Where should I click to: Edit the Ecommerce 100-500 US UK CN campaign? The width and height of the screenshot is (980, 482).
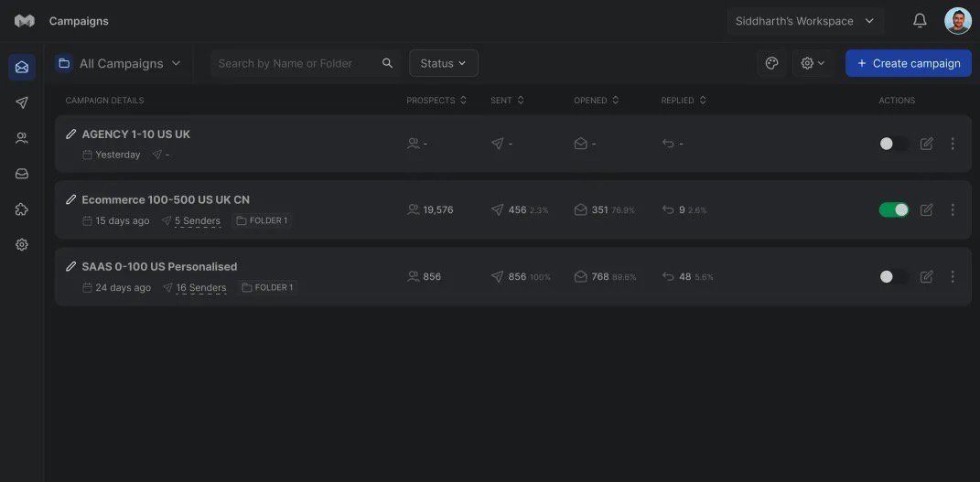(x=926, y=209)
